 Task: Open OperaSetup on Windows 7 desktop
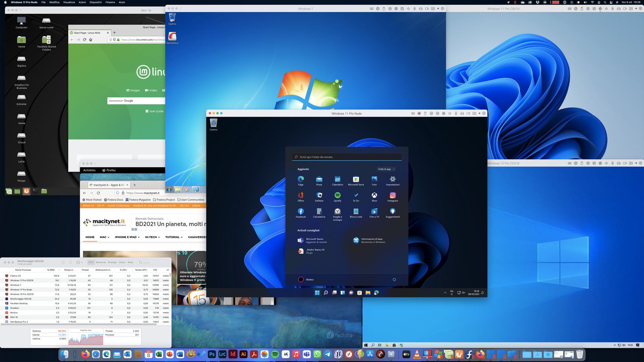pyautogui.click(x=172, y=38)
